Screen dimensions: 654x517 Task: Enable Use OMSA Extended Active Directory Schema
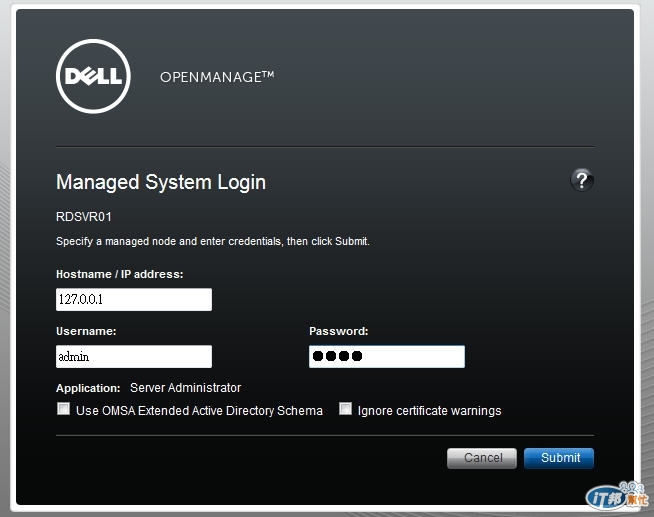(63, 409)
